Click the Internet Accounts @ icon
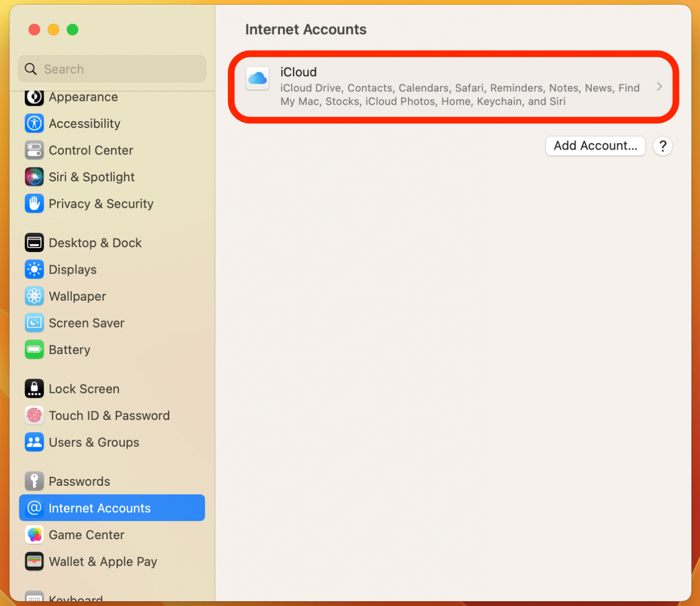 pyautogui.click(x=34, y=508)
